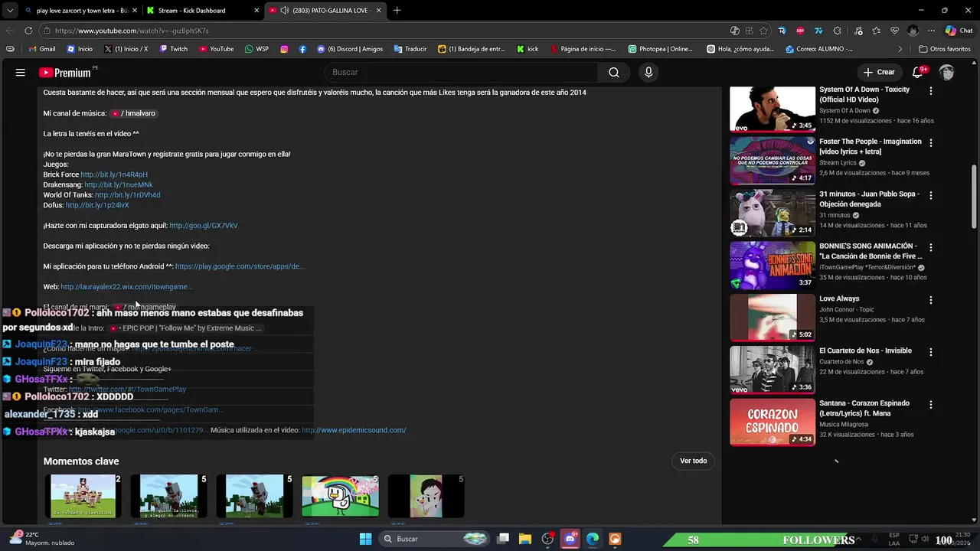Image resolution: width=980 pixels, height=551 pixels.
Task: Click the search magnifier button
Action: 614,72
